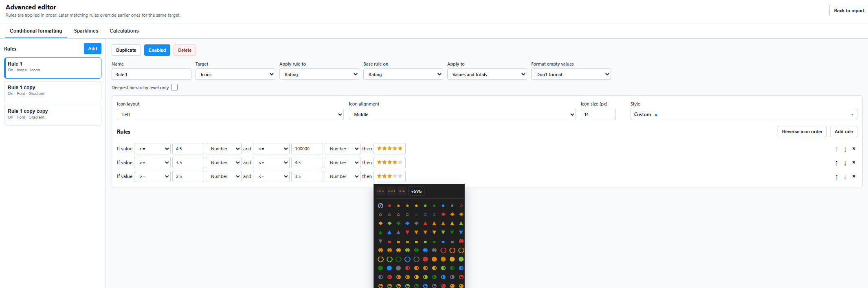Select the small gray square icon
This screenshot has height=288, width=868.
tap(452, 242)
